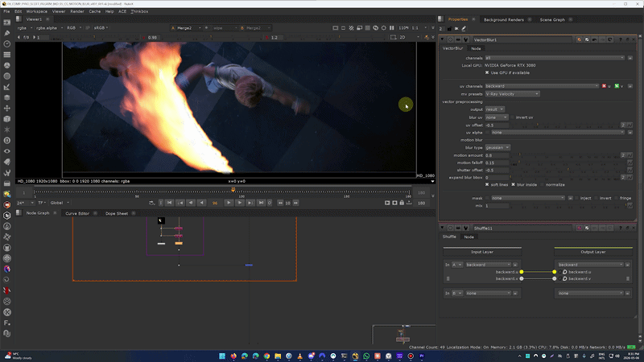Open the blur type gaussian dropdown

click(x=497, y=147)
